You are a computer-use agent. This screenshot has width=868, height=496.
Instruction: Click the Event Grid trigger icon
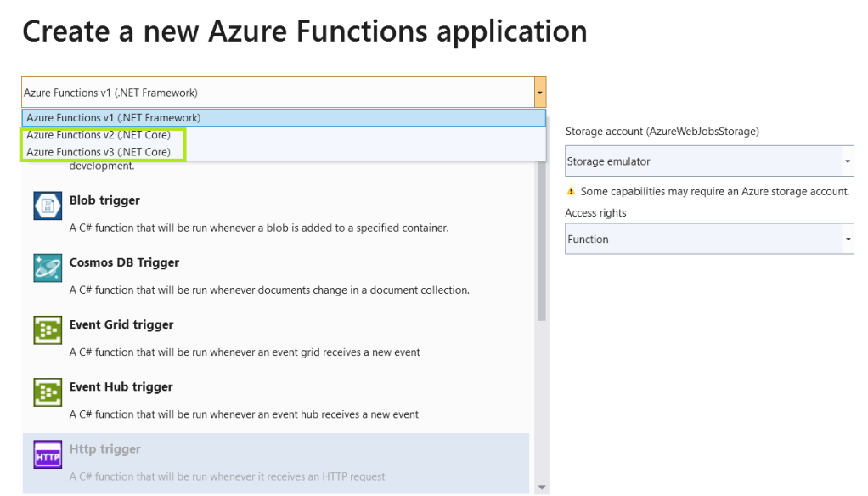click(48, 330)
